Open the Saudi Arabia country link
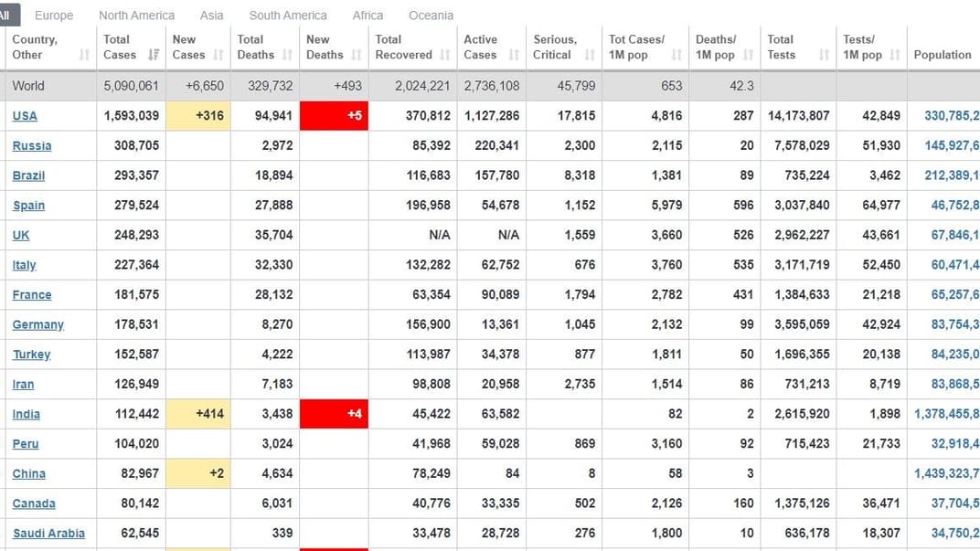Viewport: 980px width, 551px height. pyautogui.click(x=48, y=534)
